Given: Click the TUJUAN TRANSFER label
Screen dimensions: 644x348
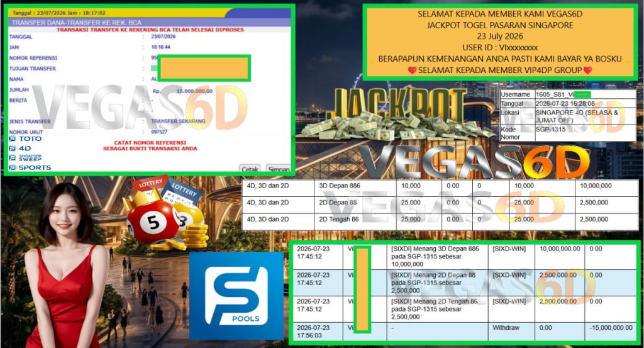Looking at the screenshot, I should (x=33, y=69).
